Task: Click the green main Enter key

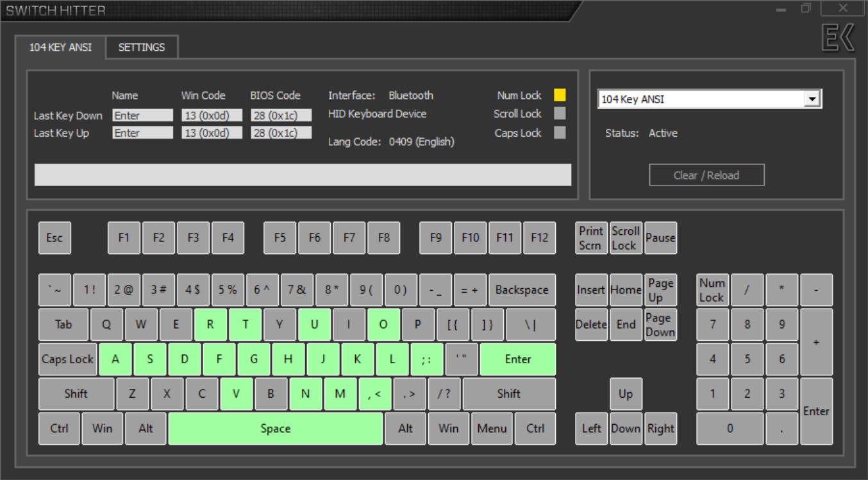Action: 518,359
